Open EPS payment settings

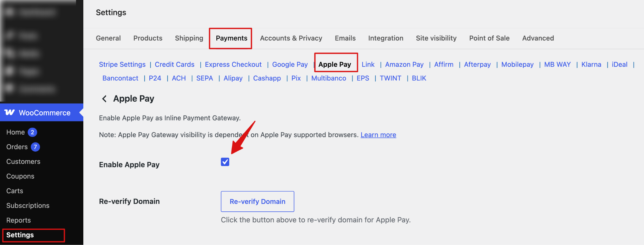coord(363,78)
